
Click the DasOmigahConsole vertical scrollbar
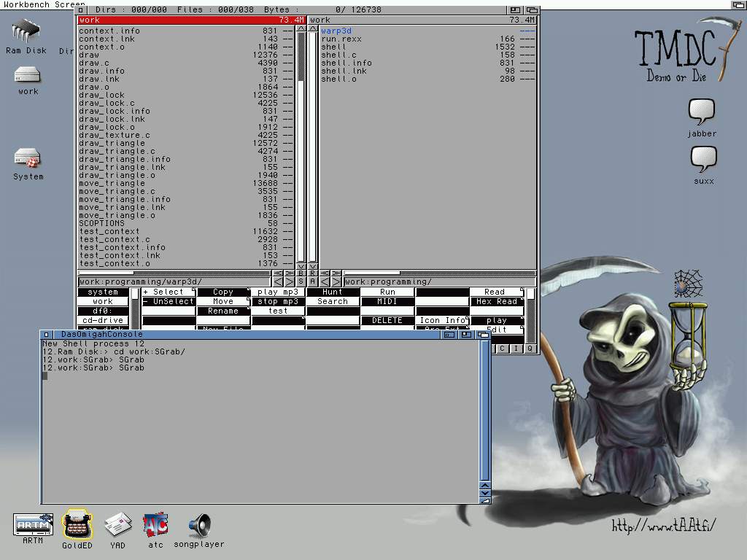(x=484, y=411)
